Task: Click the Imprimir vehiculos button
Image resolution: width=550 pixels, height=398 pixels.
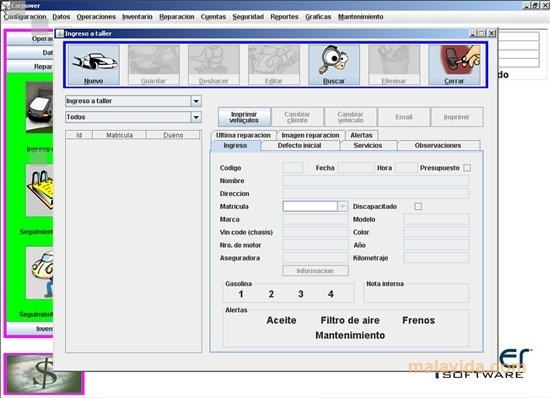Action: 244,117
